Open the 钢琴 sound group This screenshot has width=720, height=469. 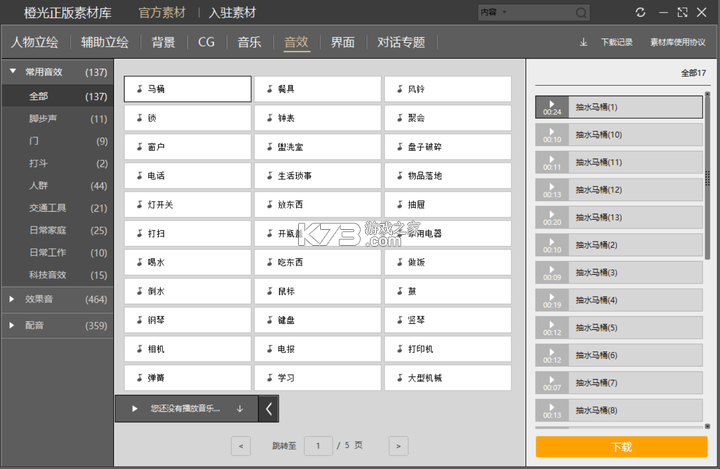pos(187,320)
